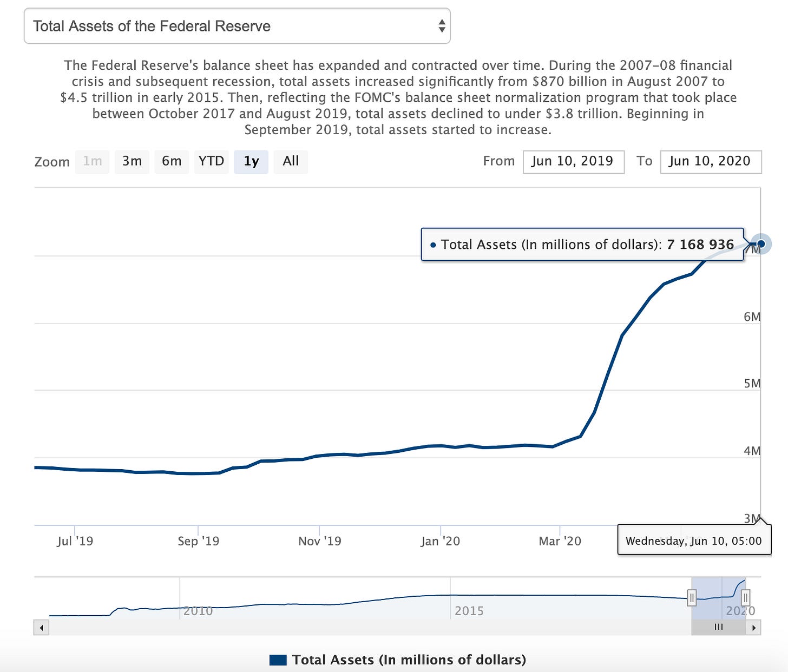Click the Sep '19 axis label

coord(198,541)
